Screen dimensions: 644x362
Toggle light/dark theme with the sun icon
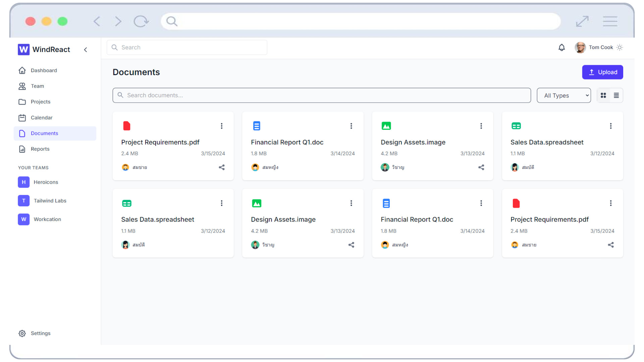[x=620, y=48]
